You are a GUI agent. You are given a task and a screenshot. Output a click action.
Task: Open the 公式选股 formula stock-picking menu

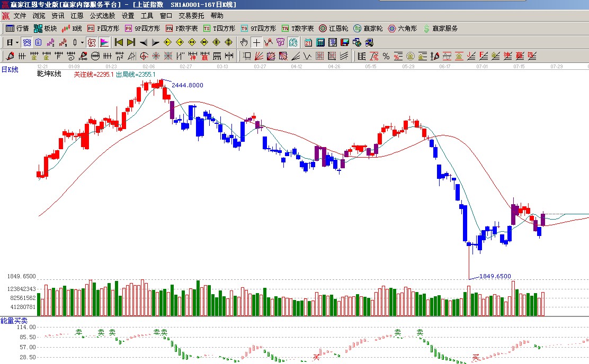102,16
